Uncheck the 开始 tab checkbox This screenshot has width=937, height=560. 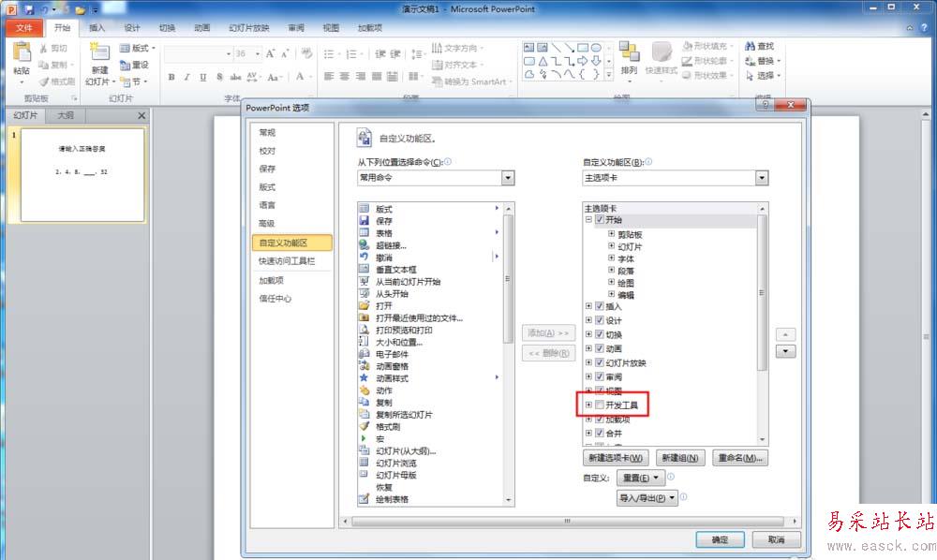[x=600, y=220]
